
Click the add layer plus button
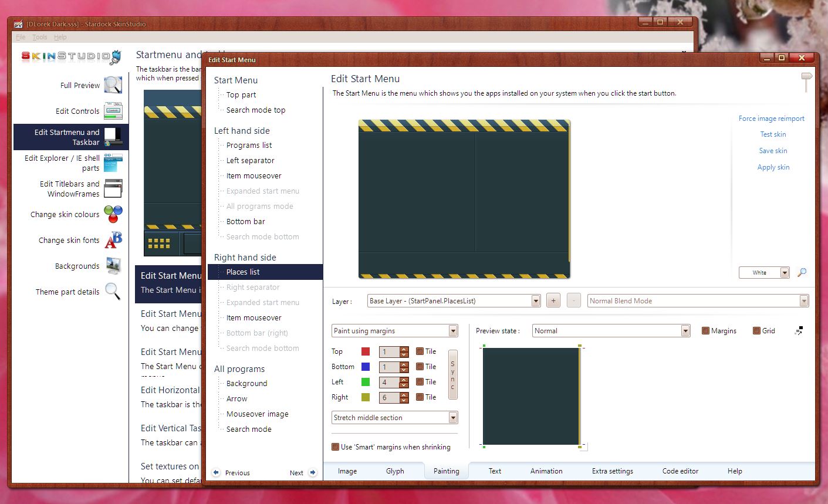pyautogui.click(x=553, y=300)
